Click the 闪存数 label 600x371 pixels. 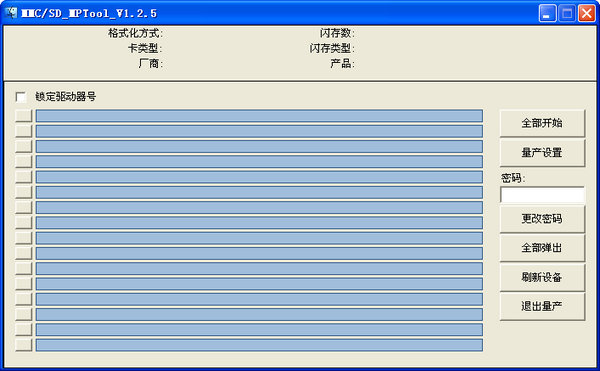[x=337, y=33]
